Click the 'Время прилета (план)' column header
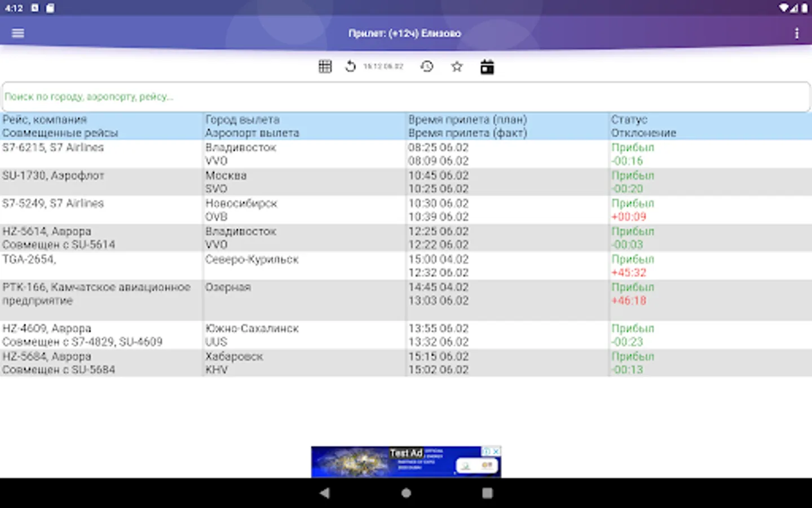The width and height of the screenshot is (812, 508). point(467,120)
